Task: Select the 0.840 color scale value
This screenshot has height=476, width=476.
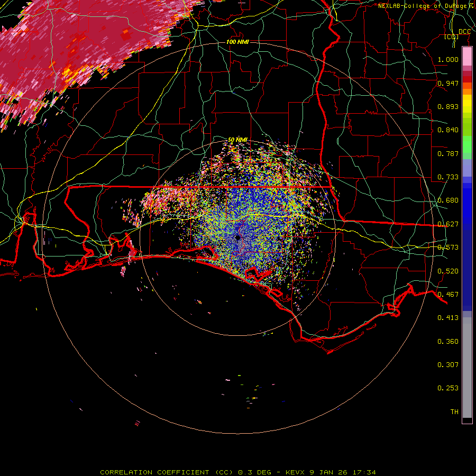Action: click(x=448, y=130)
